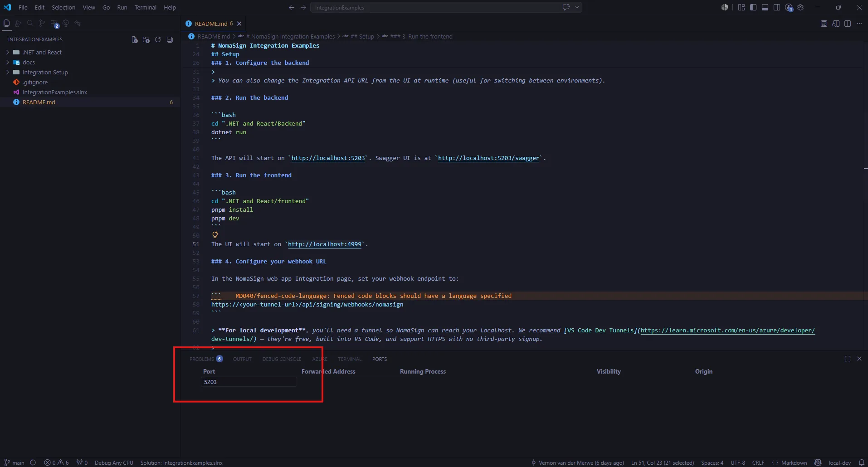Switch to the OUTPUT panel tab
Image resolution: width=868 pixels, height=467 pixels.
242,359
